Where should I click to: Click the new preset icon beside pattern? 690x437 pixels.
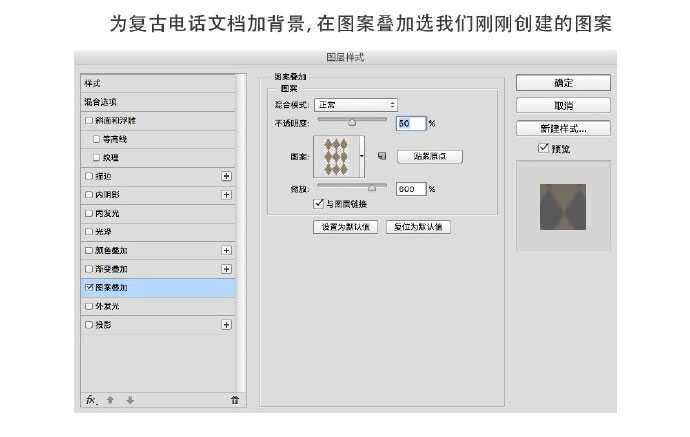(381, 156)
